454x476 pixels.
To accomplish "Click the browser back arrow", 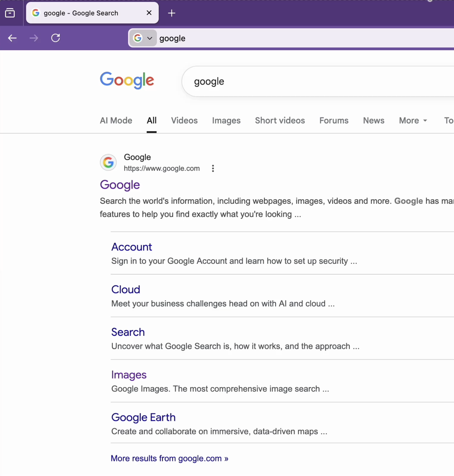I will pyautogui.click(x=12, y=38).
